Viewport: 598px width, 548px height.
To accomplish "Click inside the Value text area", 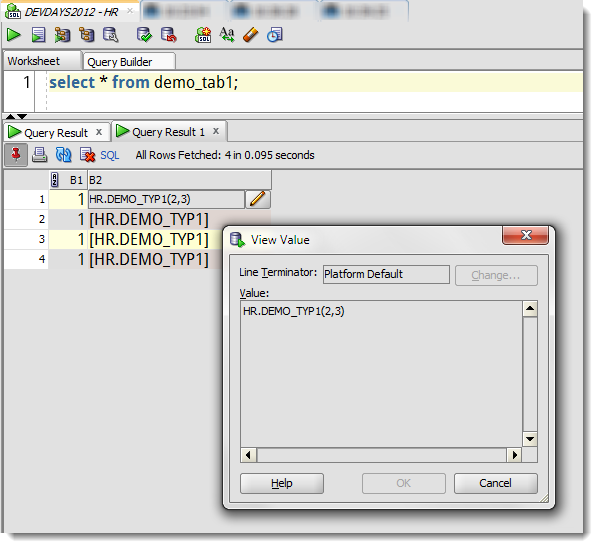I will 381,374.
